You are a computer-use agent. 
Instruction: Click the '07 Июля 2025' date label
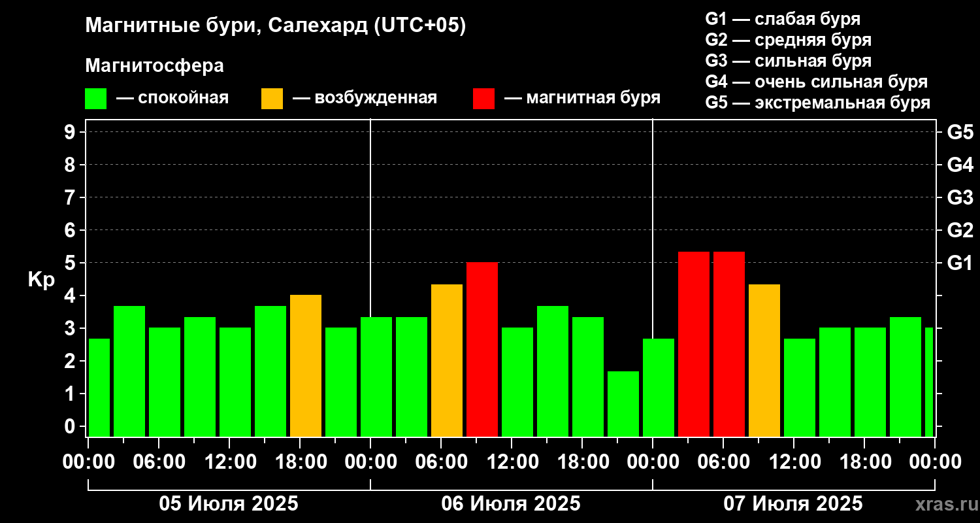(x=793, y=504)
